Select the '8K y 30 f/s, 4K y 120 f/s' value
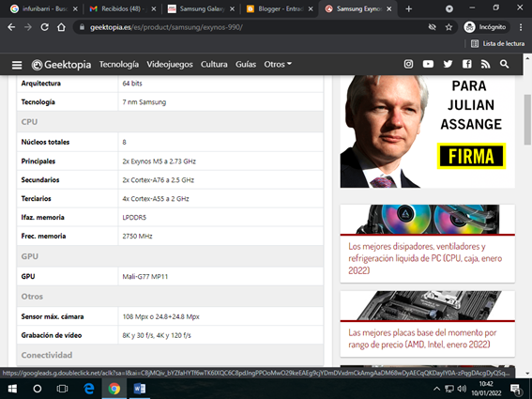 (157, 335)
